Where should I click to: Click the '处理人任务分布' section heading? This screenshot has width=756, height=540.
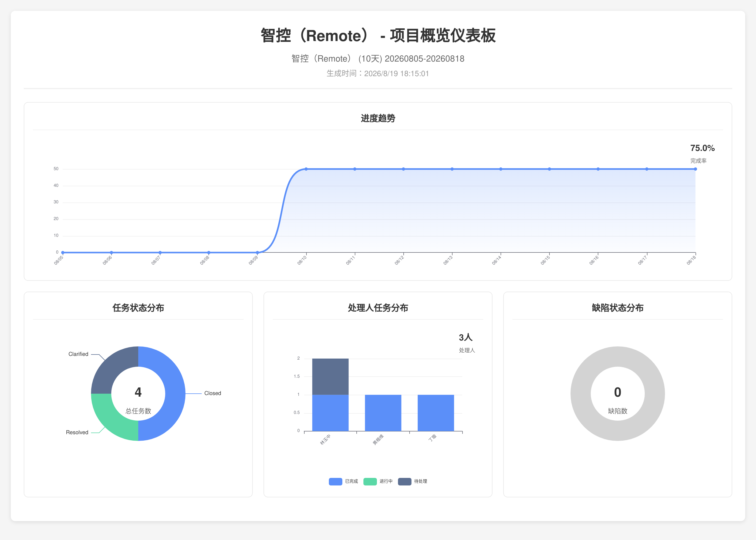[378, 308]
